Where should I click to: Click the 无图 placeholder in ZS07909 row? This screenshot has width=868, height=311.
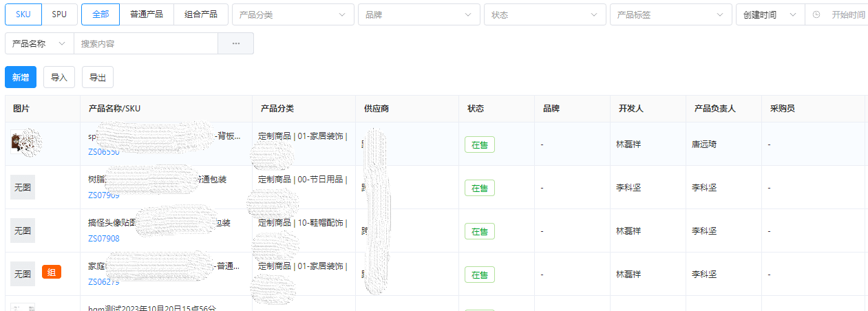(x=23, y=187)
